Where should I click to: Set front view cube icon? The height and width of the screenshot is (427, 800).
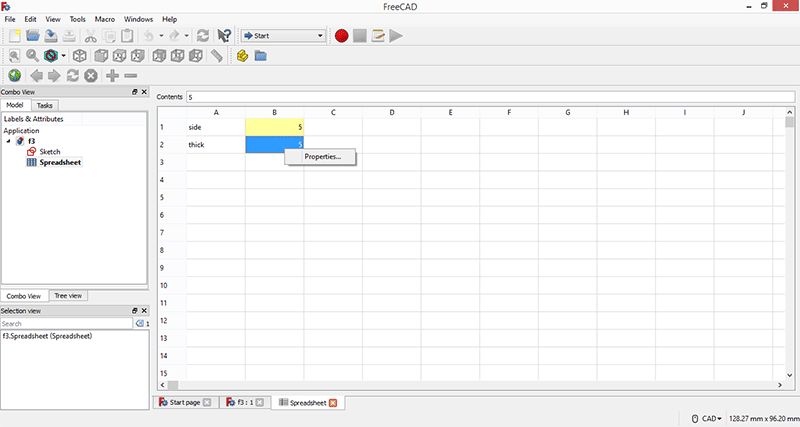pos(101,56)
